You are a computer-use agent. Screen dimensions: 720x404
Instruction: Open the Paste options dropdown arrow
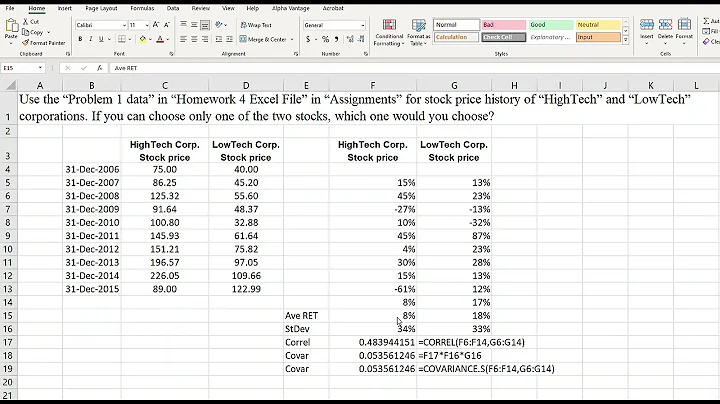coord(11,44)
